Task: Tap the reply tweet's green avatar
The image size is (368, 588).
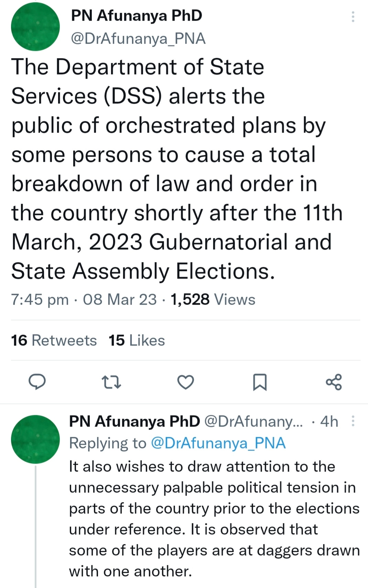Action: [35, 439]
